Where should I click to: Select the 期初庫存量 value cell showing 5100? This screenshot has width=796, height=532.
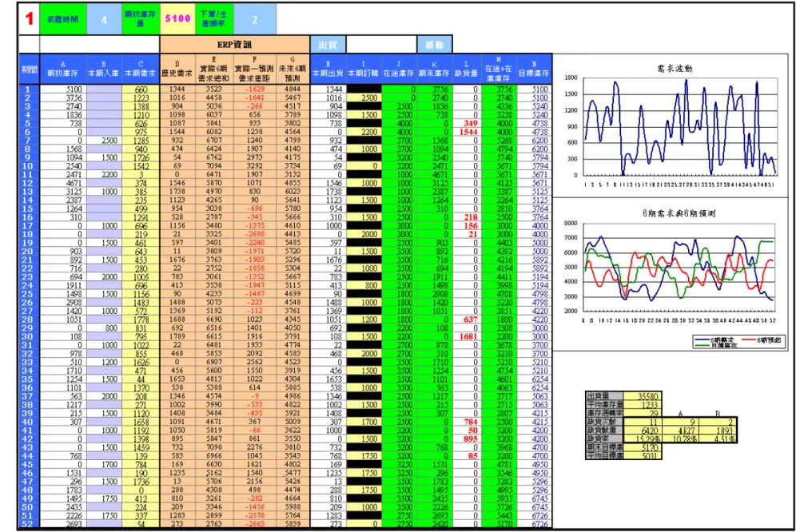click(177, 19)
